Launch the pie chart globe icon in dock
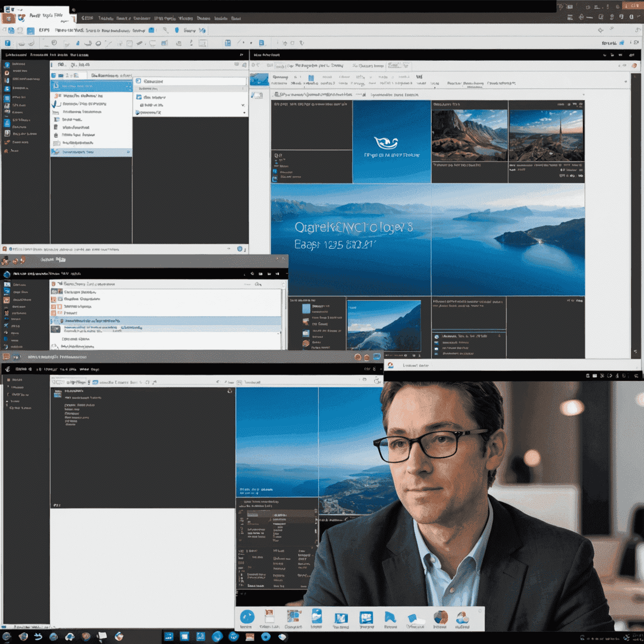 tap(440, 617)
